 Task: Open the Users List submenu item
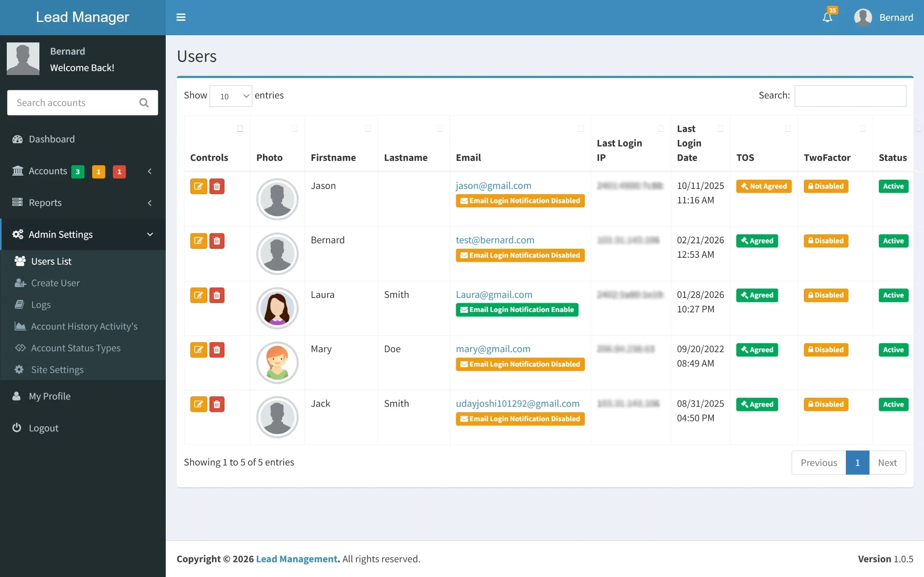coord(83,261)
